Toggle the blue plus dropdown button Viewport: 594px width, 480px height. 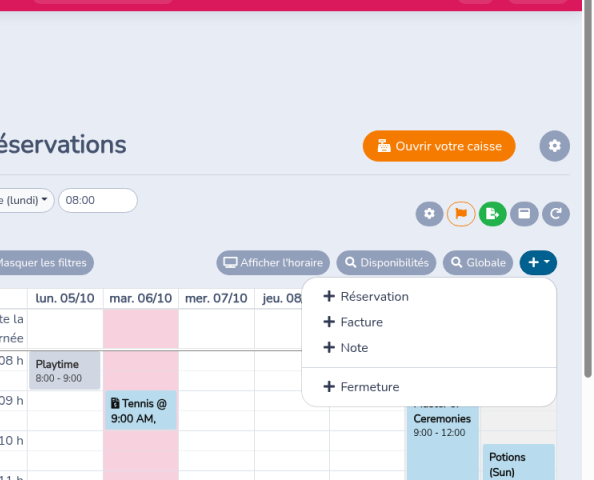538,263
